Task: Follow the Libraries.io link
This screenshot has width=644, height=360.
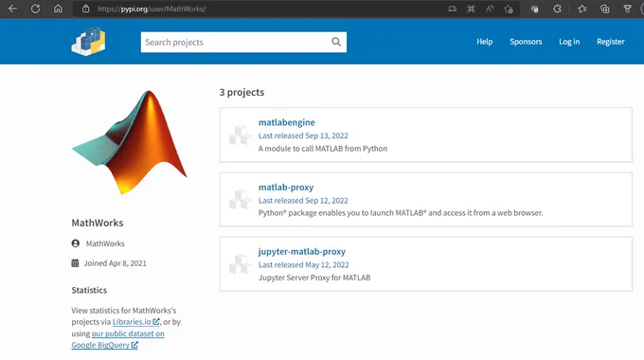Action: point(132,322)
